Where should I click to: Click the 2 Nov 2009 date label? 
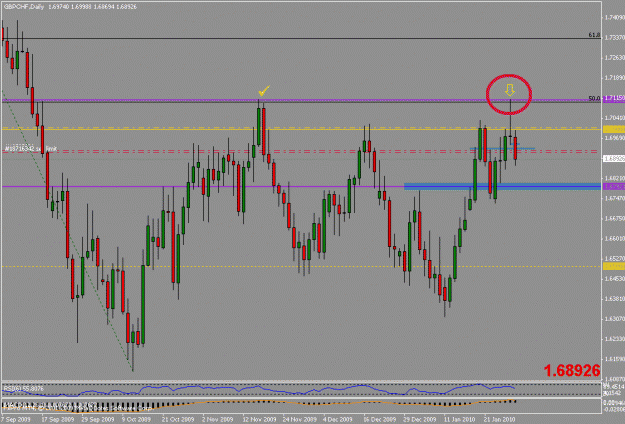point(217,420)
